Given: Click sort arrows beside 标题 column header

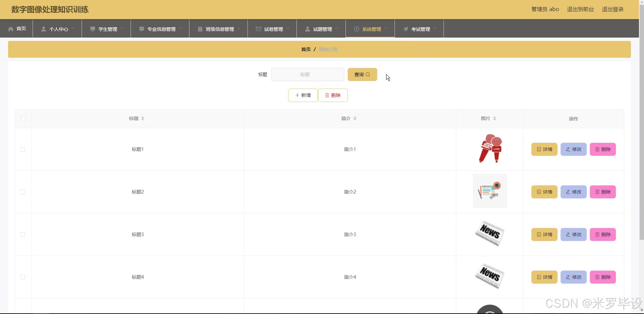Looking at the screenshot, I should pos(143,118).
